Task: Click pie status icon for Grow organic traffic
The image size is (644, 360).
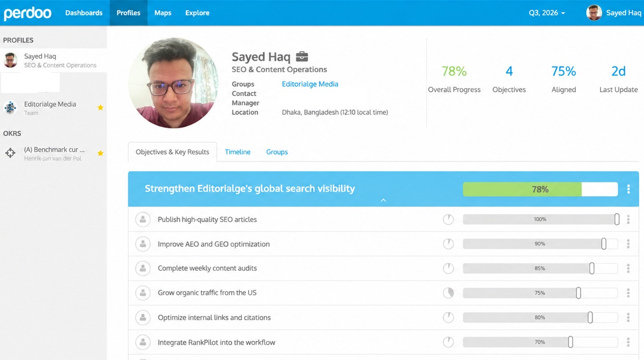Action: [x=448, y=293]
